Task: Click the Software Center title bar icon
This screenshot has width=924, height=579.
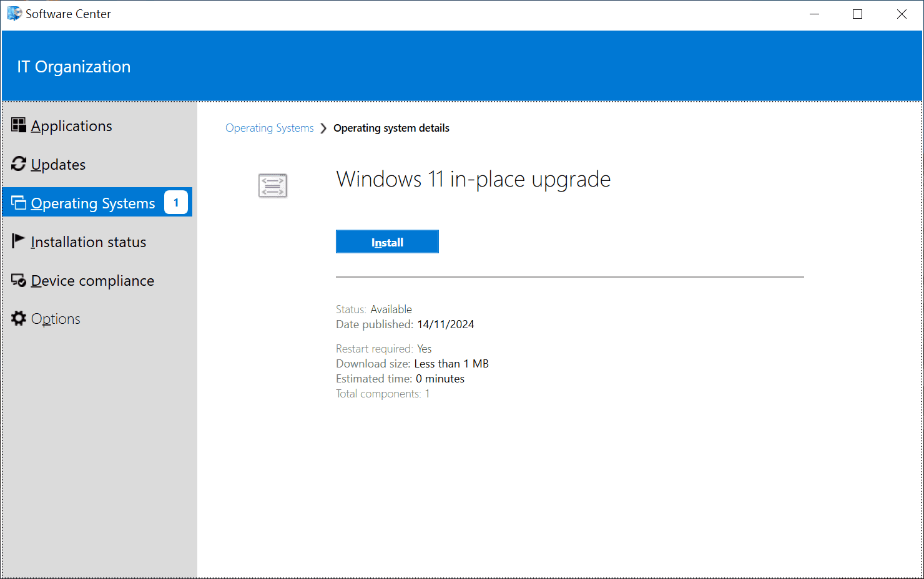Action: [14, 14]
